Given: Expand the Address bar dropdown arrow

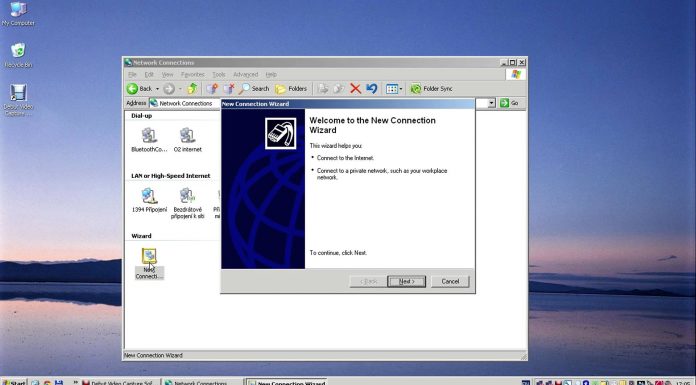Looking at the screenshot, I should pos(491,103).
